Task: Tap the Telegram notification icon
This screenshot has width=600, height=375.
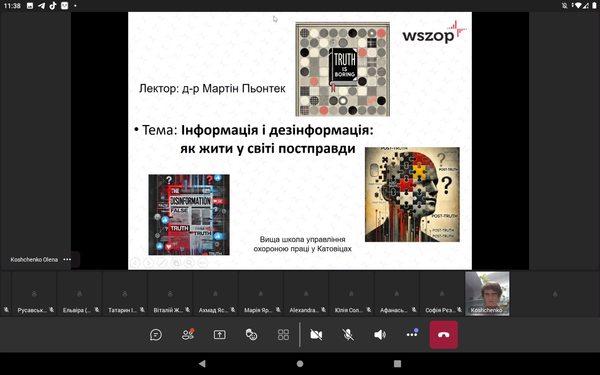Action: (41, 6)
